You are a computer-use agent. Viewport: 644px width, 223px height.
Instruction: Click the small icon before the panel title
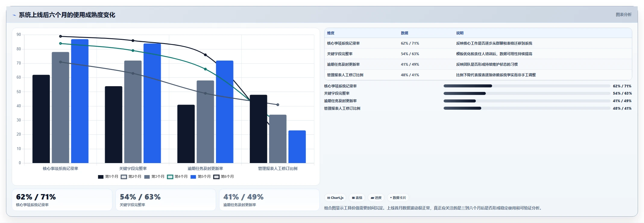coord(14,15)
